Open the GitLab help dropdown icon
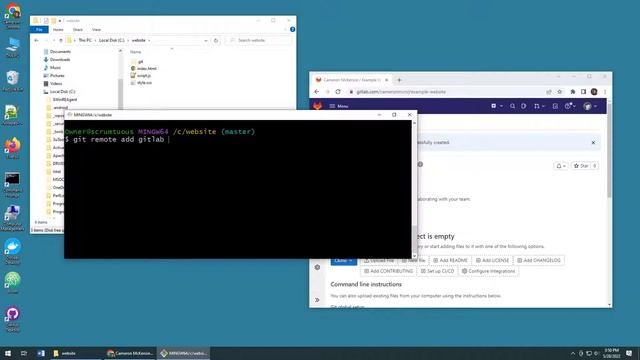640x360 pixels. point(570,106)
